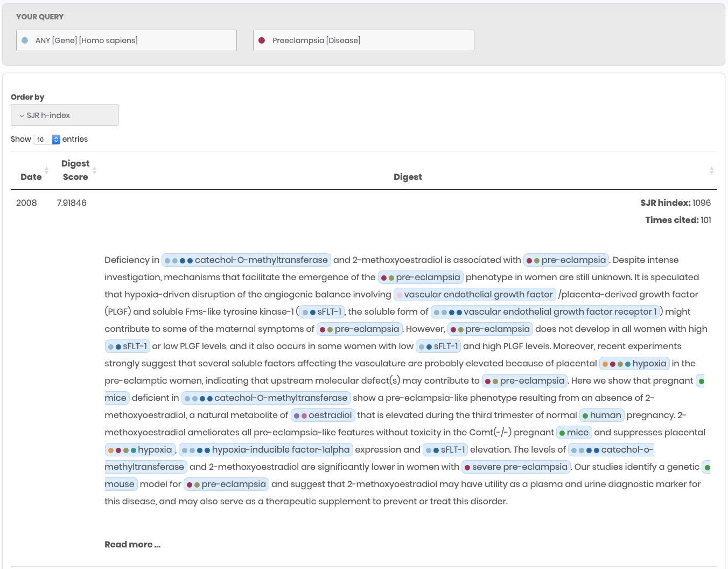Click the blue dot in the gene query field
Image resolution: width=728 pixels, height=569 pixels.
point(25,40)
